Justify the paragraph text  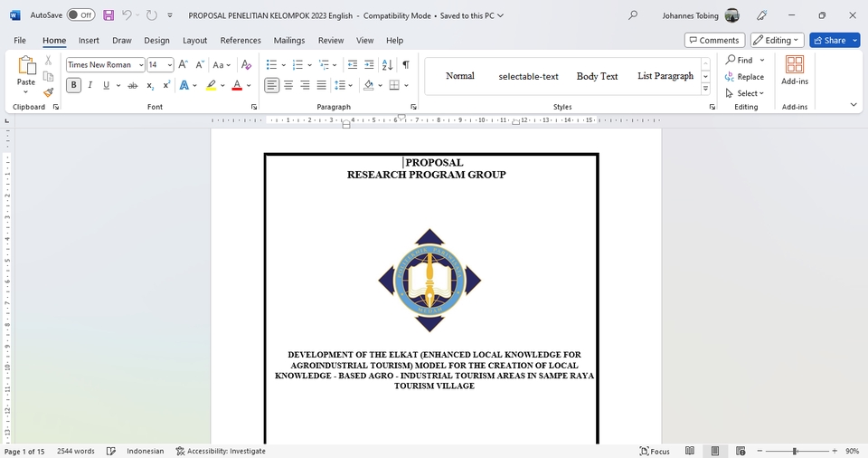click(x=322, y=85)
